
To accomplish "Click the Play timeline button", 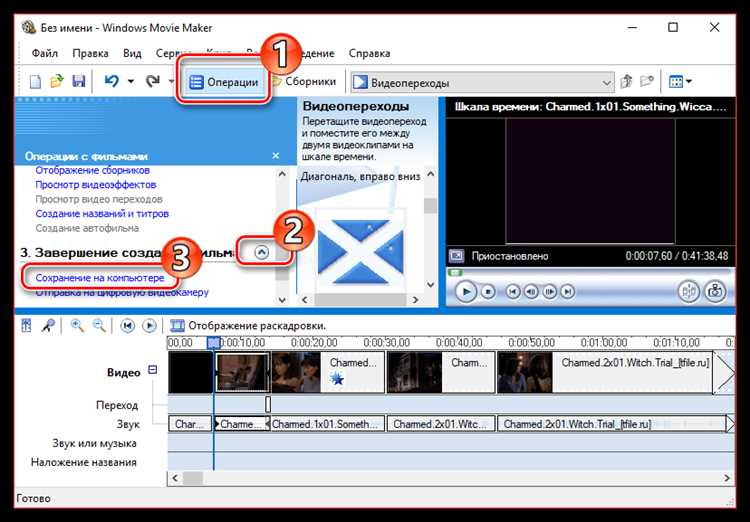I will pyautogui.click(x=149, y=326).
